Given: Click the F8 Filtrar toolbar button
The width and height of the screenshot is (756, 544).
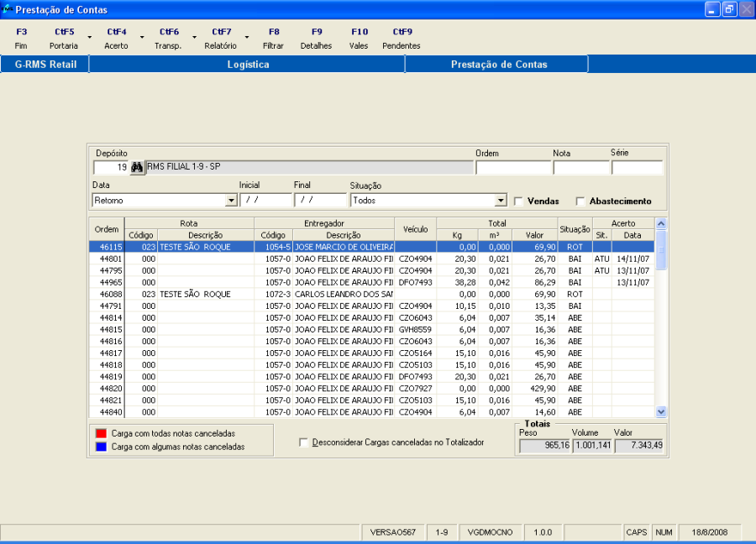Looking at the screenshot, I should pyautogui.click(x=274, y=39).
